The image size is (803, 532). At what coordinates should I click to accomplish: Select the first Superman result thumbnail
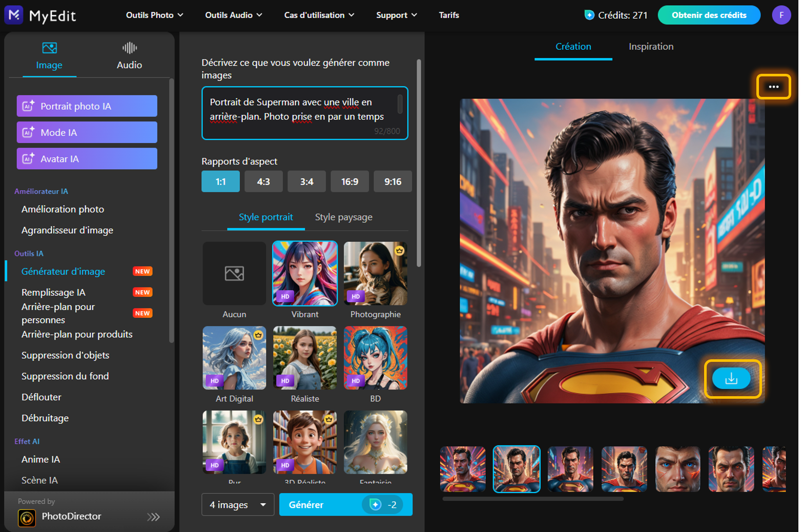[463, 469]
